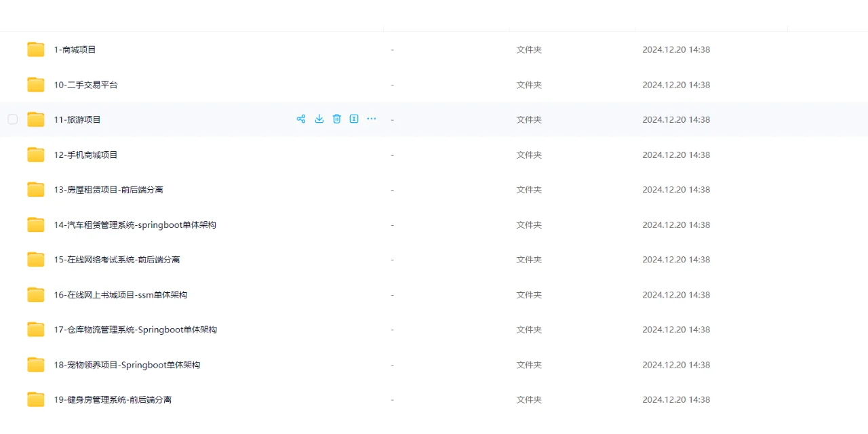Viewport: 868px width, 434px height.
Task: Select the 1-商城项目 folder name
Action: click(x=75, y=50)
